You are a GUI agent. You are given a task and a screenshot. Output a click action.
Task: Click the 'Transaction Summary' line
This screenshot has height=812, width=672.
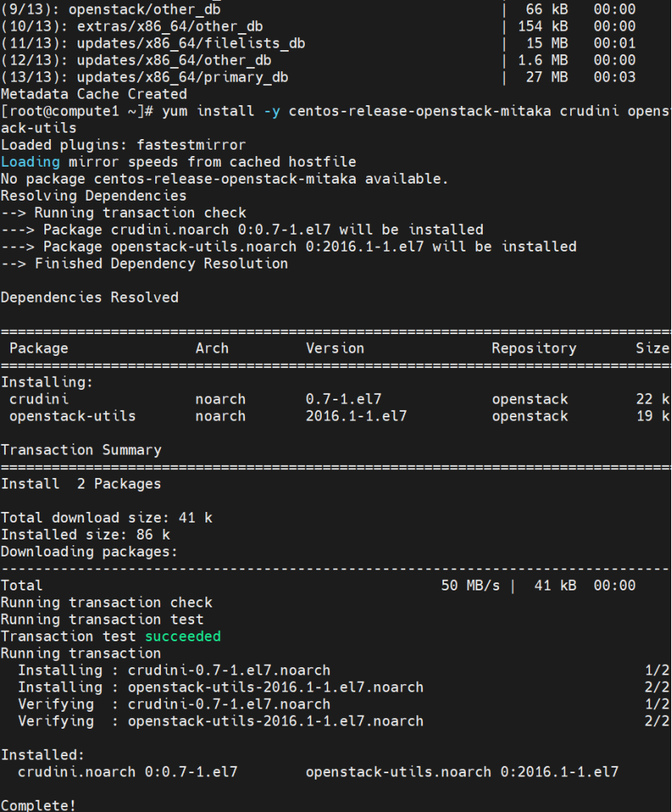point(82,450)
